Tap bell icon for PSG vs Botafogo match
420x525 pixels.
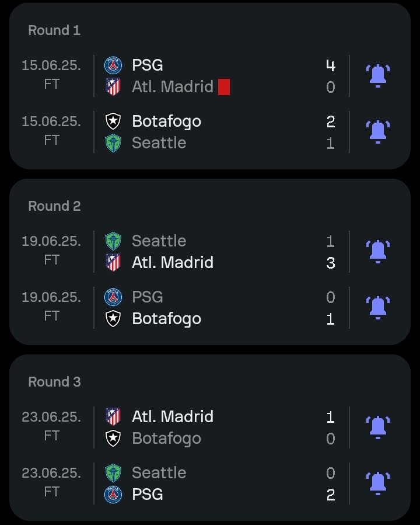378,308
